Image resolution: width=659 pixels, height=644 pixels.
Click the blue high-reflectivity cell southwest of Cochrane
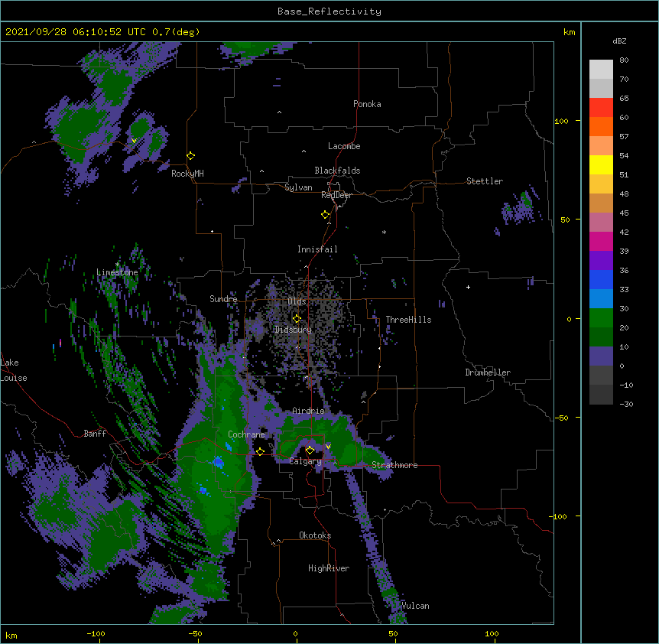point(218,462)
